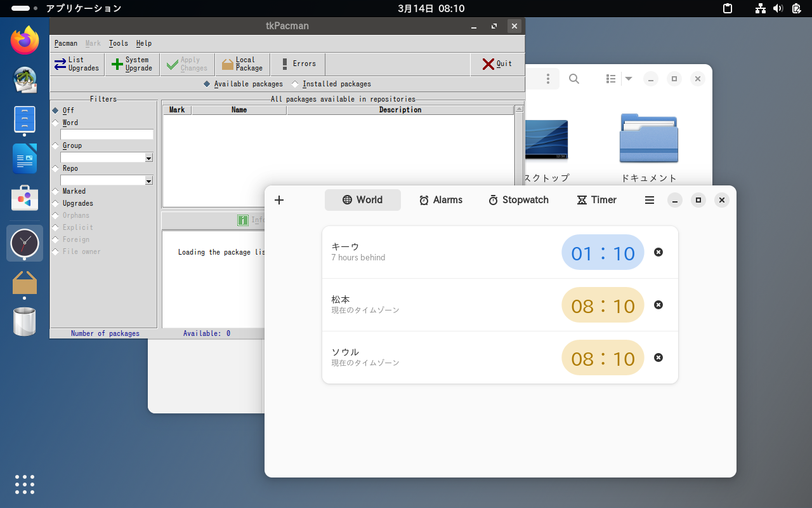The width and height of the screenshot is (812, 508).
Task: Click the Description column header
Action: (x=400, y=110)
